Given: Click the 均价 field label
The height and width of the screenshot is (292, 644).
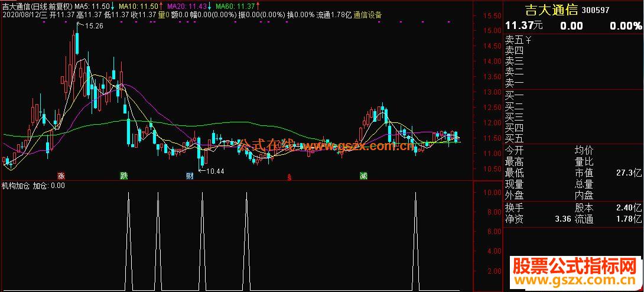Looking at the screenshot, I should pyautogui.click(x=584, y=151).
